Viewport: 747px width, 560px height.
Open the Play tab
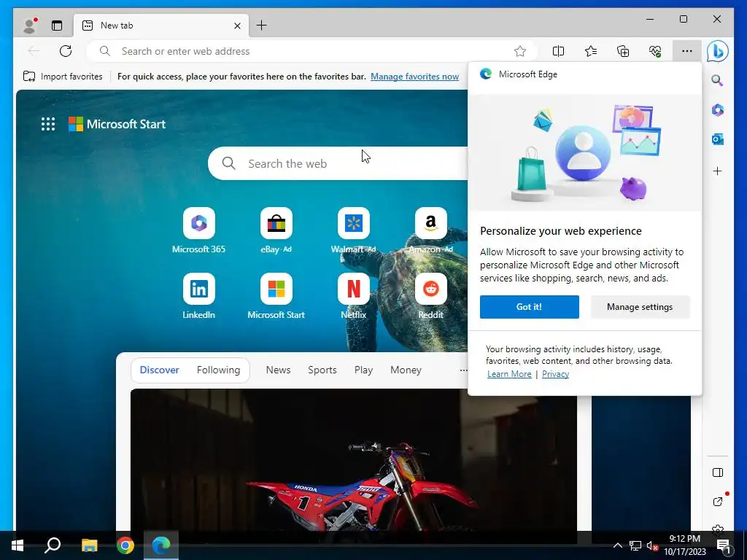(x=363, y=370)
